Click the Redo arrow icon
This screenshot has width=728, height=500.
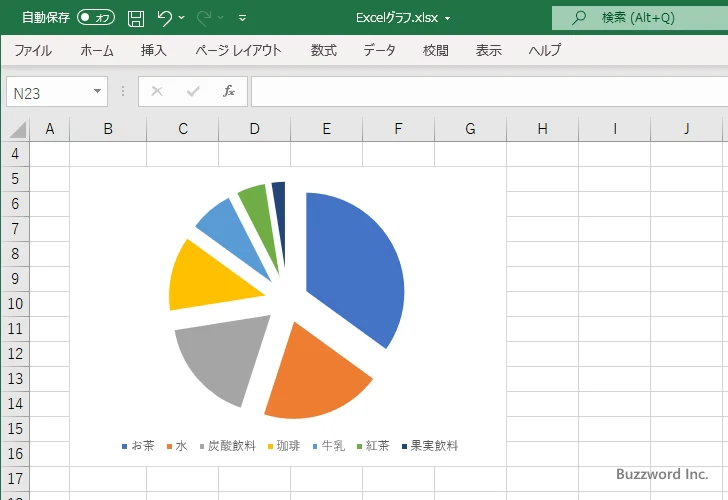tap(204, 18)
